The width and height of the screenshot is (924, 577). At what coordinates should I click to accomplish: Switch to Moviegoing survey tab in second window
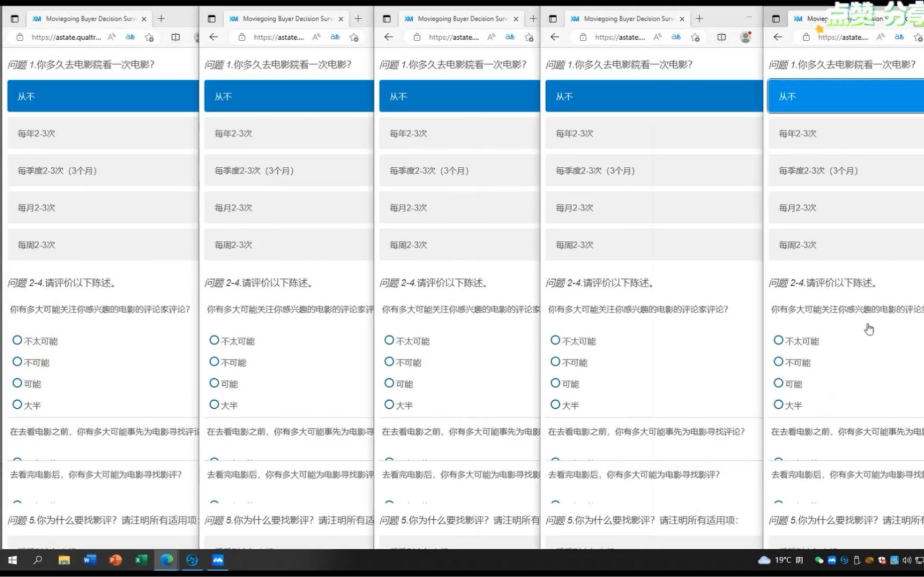(x=287, y=18)
